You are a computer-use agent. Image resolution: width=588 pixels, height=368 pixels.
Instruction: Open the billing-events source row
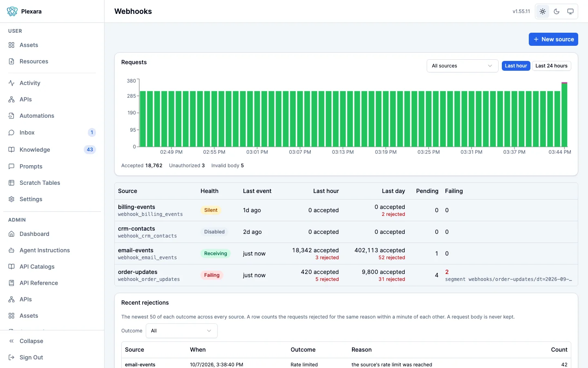coord(346,210)
